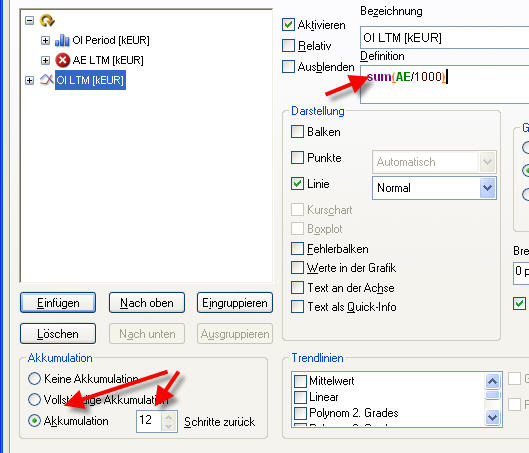Tick the Ausblenden checkbox

pos(288,66)
